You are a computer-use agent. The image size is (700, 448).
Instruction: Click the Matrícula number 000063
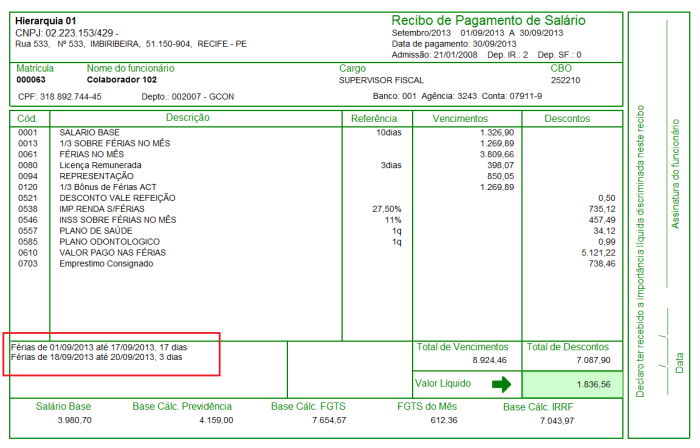click(33, 78)
